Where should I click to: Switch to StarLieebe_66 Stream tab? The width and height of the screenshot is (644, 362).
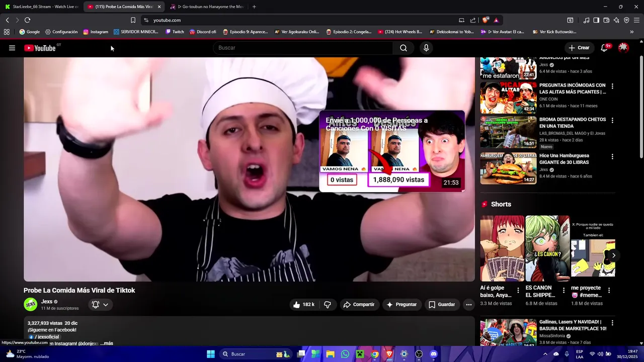coord(42,7)
